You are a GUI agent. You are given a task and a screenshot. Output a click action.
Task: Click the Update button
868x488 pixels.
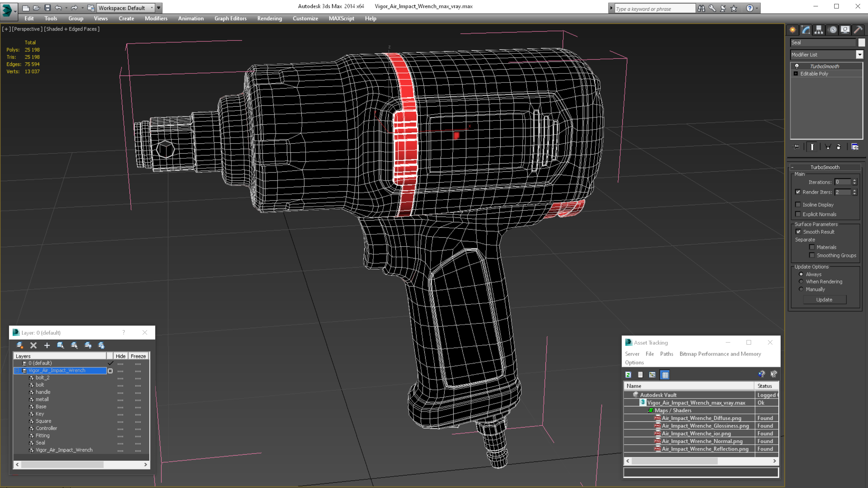coord(824,300)
